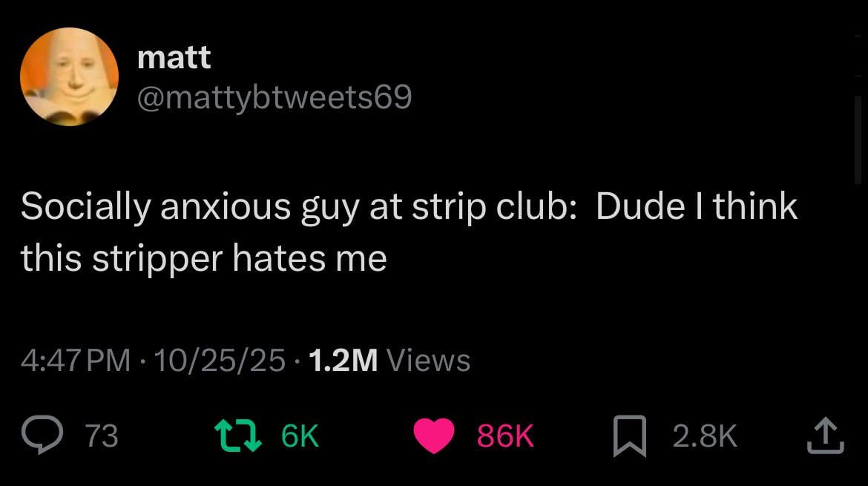Image resolution: width=868 pixels, height=486 pixels.
Task: Open the reply speech bubble icon
Action: click(42, 435)
